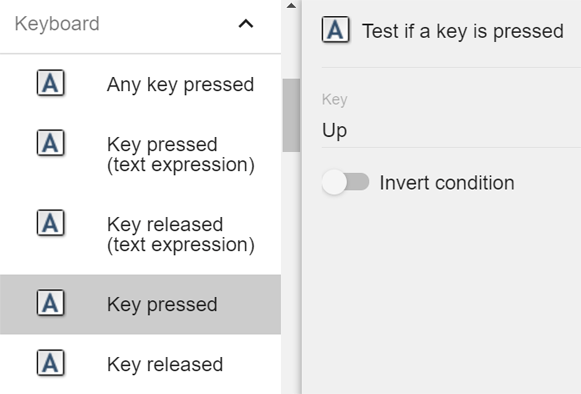Click the Test if a key is pressed title
The height and width of the screenshot is (394, 581).
[x=463, y=32]
